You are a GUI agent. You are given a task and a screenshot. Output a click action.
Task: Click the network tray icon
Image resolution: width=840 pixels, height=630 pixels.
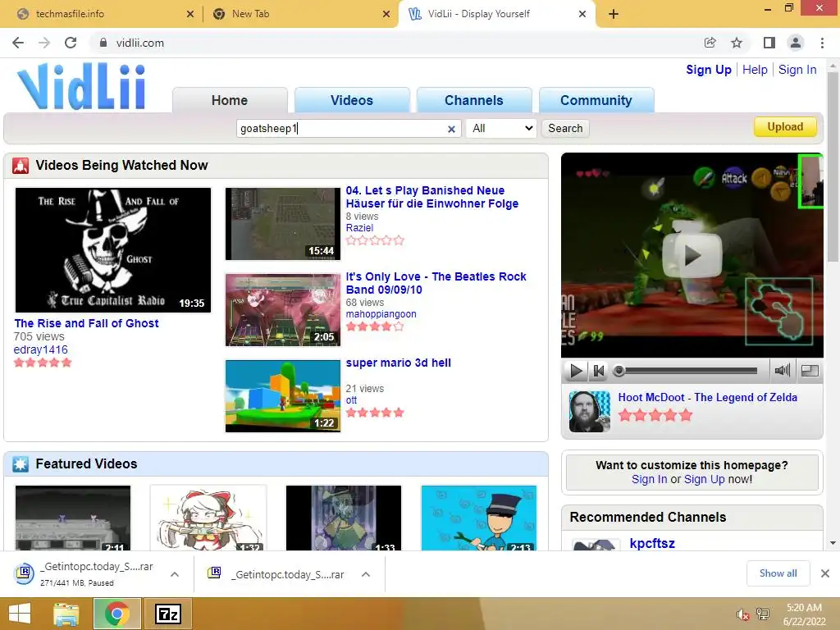tap(763, 614)
